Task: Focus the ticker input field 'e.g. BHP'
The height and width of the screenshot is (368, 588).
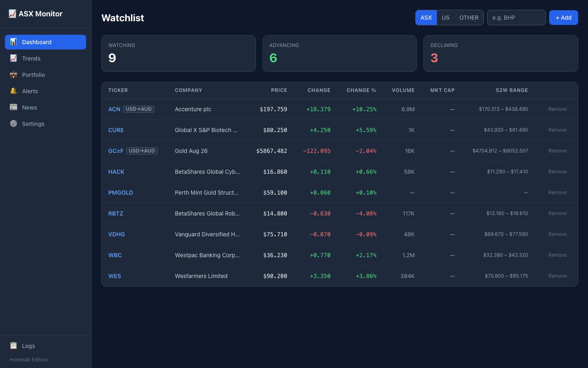Action: tap(516, 18)
